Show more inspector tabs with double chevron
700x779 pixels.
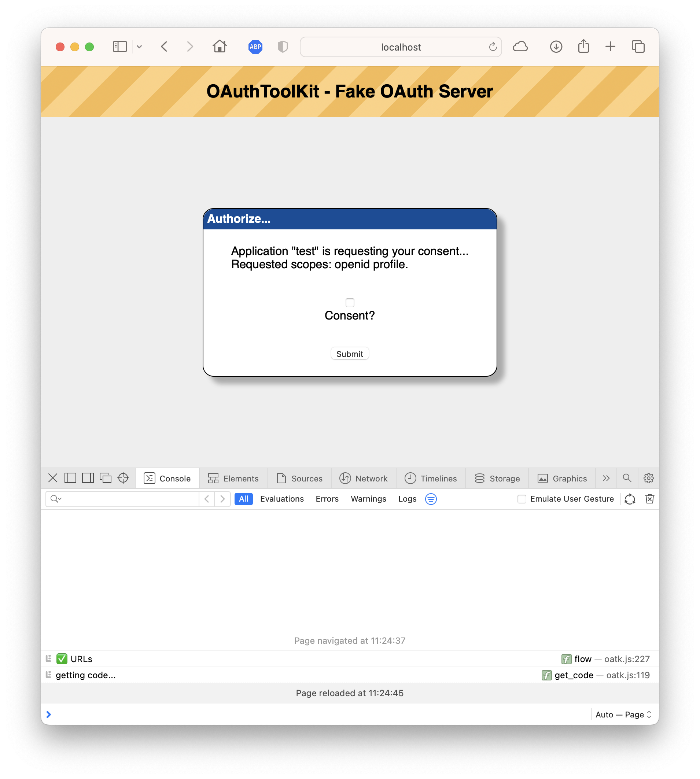(606, 478)
